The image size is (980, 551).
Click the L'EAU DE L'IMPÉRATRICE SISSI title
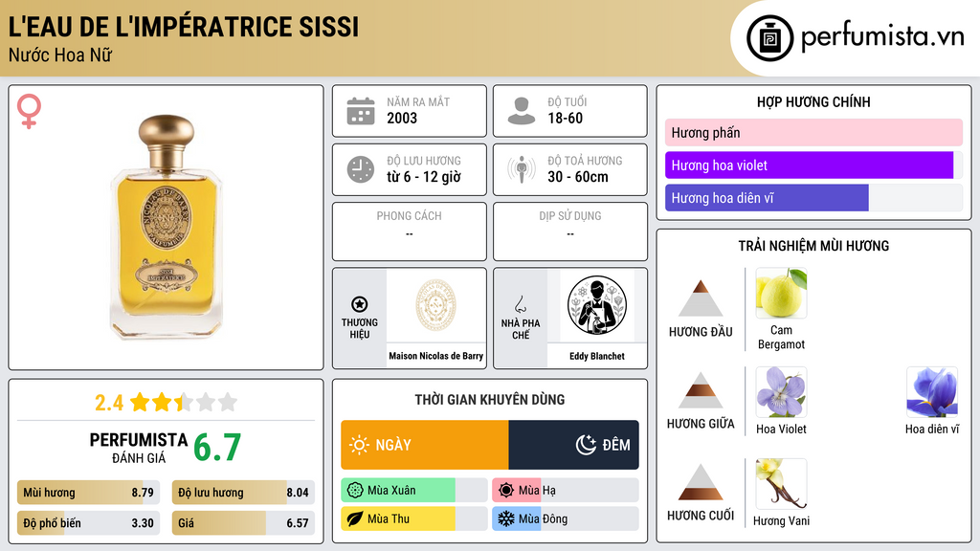184,27
